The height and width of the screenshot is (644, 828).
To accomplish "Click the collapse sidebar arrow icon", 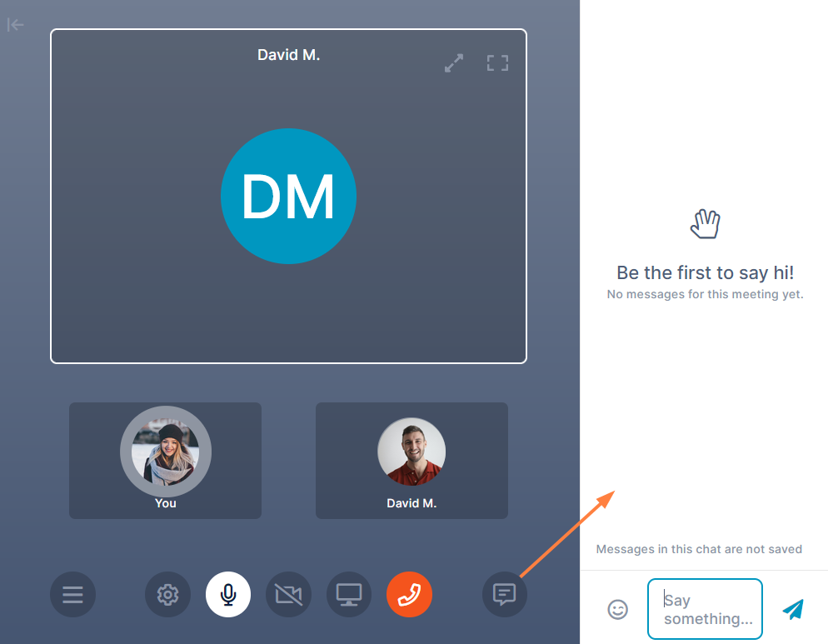I will pos(15,24).
